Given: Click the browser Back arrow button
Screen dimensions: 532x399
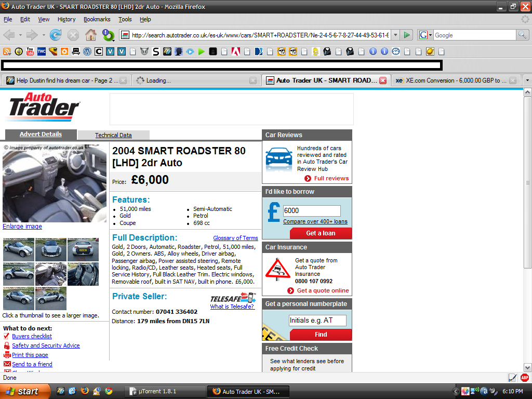Looking at the screenshot, I should click(9, 35).
